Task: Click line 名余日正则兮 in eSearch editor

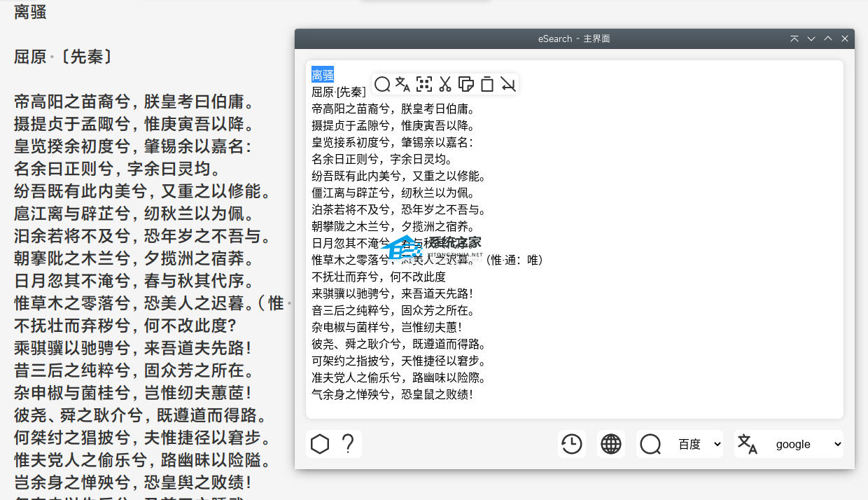Action: coord(383,159)
